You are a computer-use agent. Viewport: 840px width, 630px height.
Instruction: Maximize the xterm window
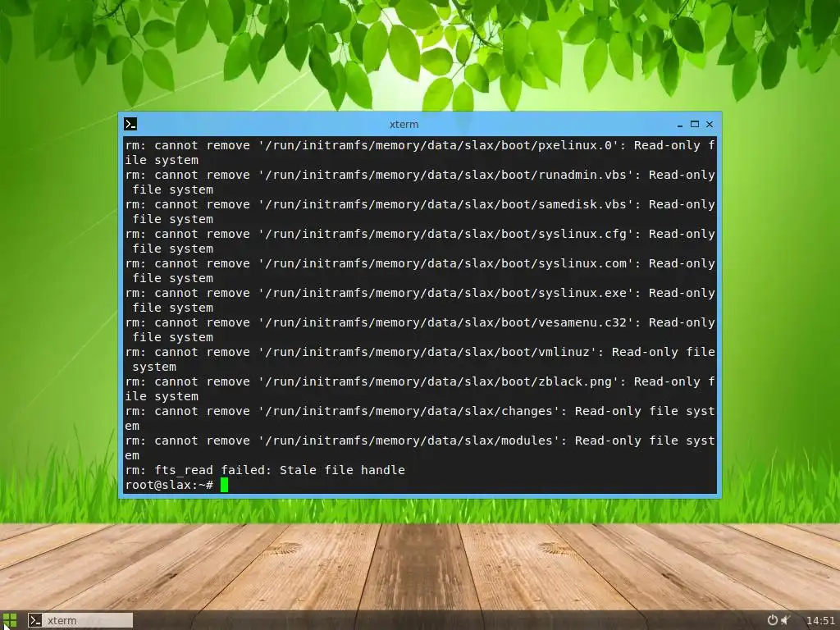695,125
